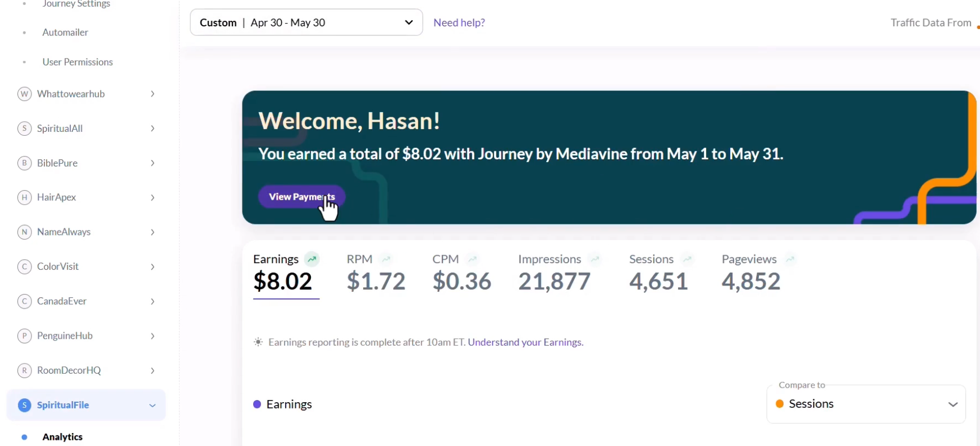This screenshot has width=980, height=446.
Task: Open the PenguineHub site entry
Action: tap(86, 336)
